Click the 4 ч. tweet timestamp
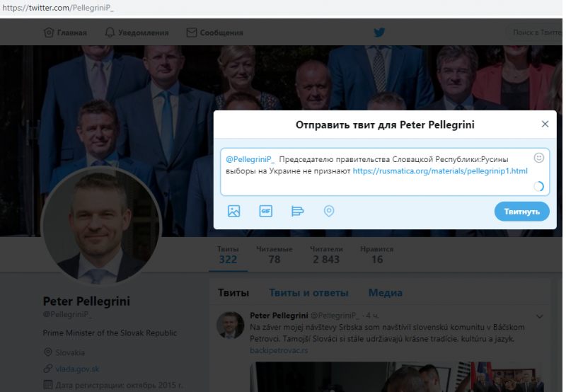This screenshot has width=566, height=392. (373, 316)
